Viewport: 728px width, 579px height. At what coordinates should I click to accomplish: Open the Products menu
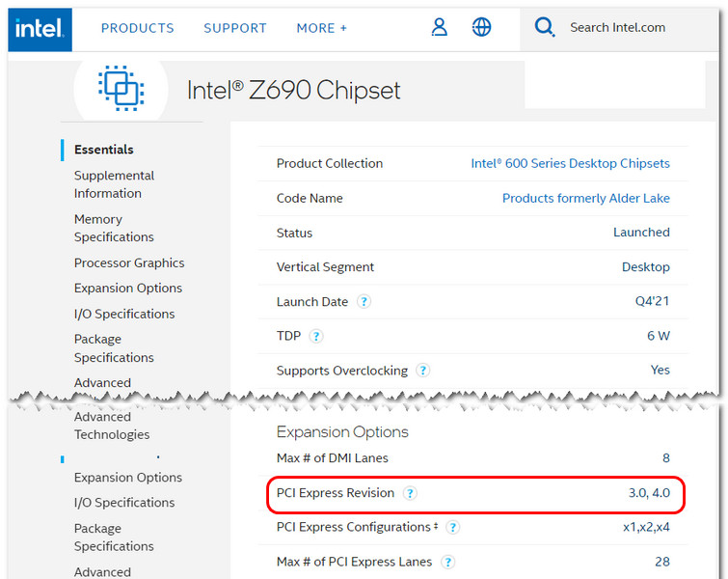click(x=138, y=28)
